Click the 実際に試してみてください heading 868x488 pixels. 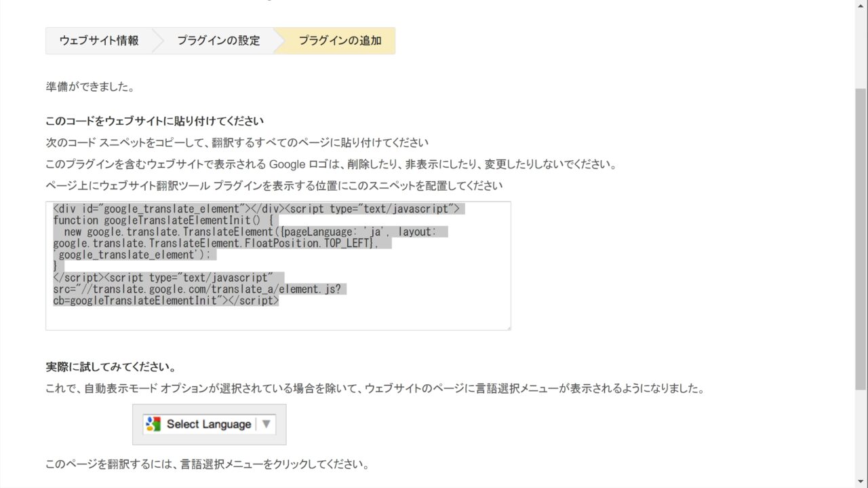coord(111,367)
